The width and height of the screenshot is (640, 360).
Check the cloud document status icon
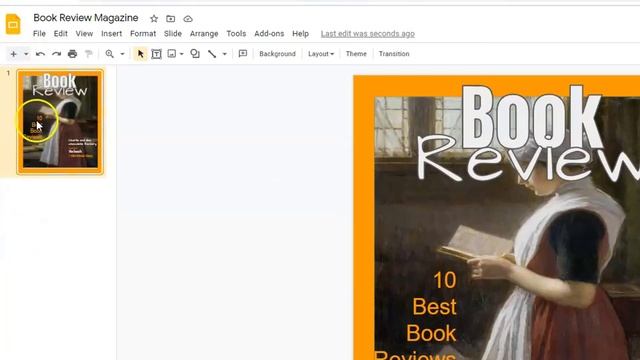(x=188, y=19)
